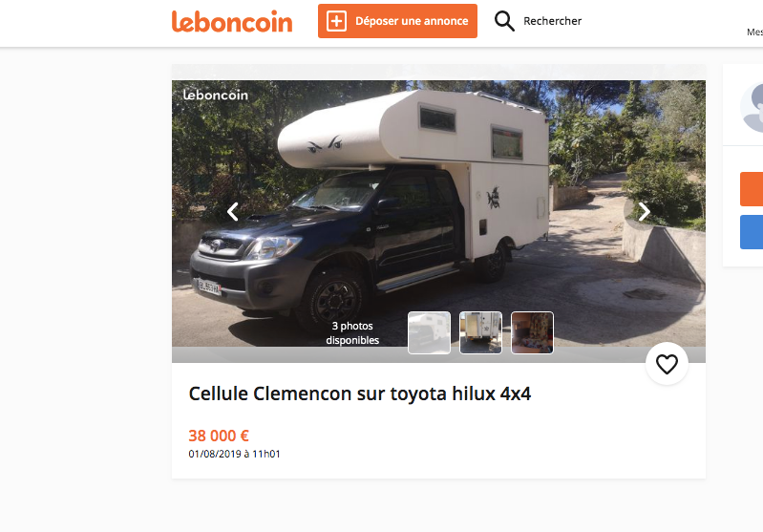Click the seller avatar icon at right
The width and height of the screenshot is (763, 532).
pyautogui.click(x=752, y=107)
